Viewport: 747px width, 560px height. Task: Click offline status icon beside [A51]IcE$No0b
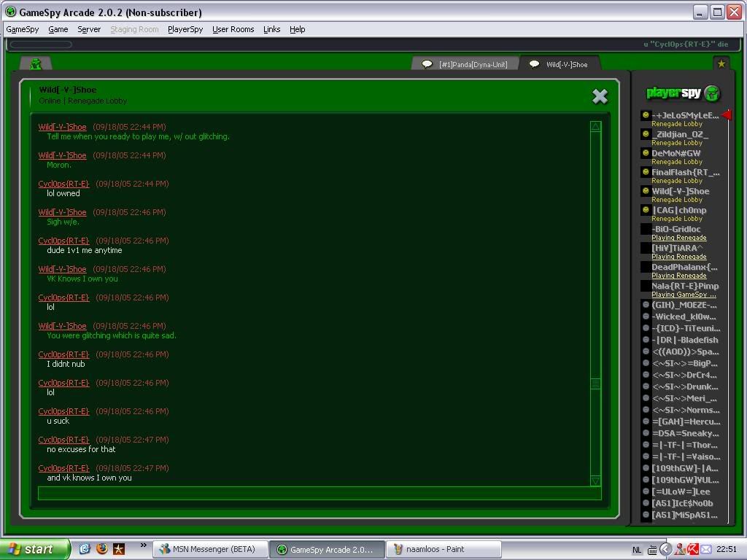coord(646,503)
